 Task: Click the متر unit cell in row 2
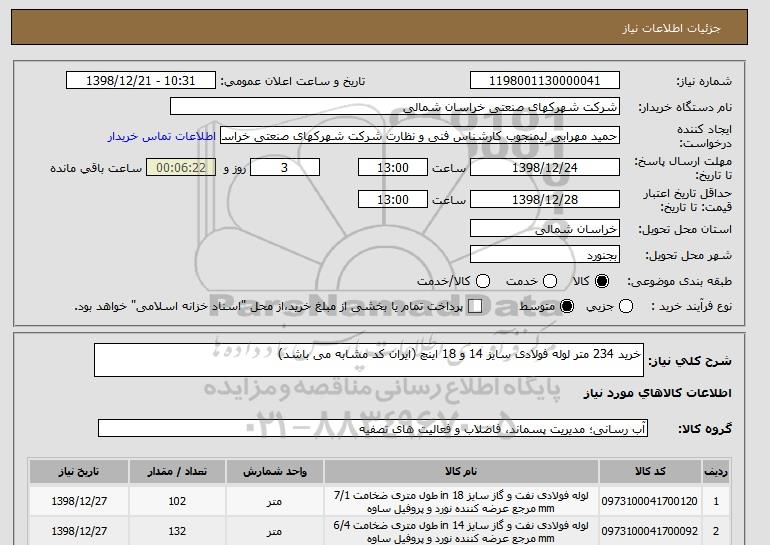click(x=274, y=531)
